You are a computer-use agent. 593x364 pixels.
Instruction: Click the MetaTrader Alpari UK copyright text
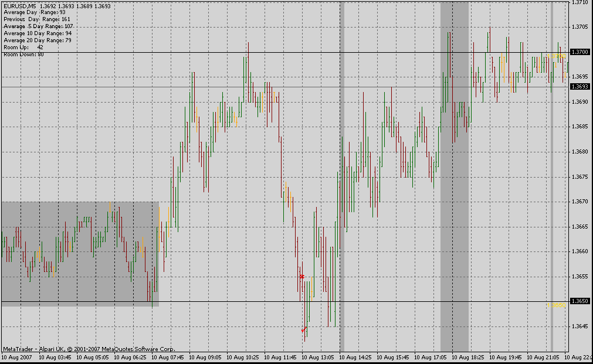click(x=89, y=348)
